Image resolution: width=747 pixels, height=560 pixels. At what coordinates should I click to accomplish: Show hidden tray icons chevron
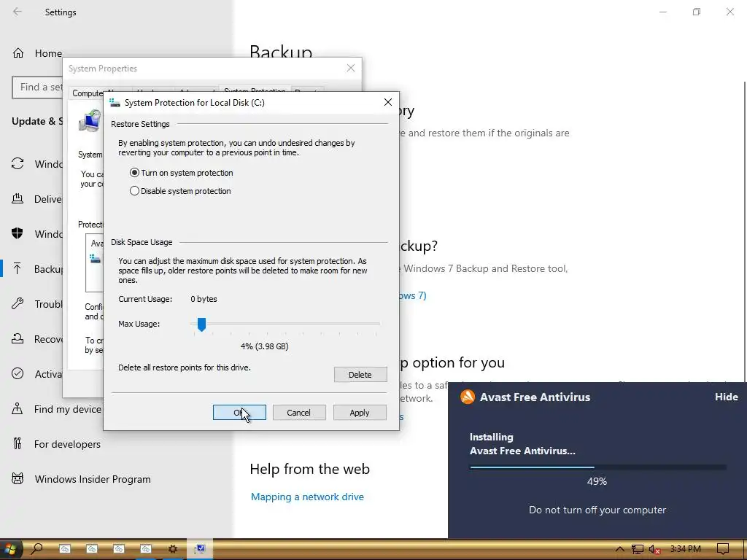point(619,550)
